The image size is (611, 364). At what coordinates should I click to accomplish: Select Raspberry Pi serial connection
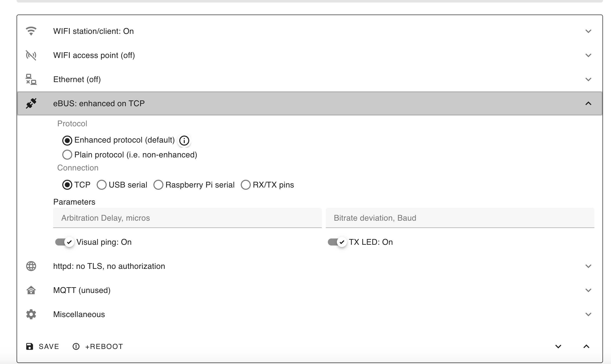[158, 185]
